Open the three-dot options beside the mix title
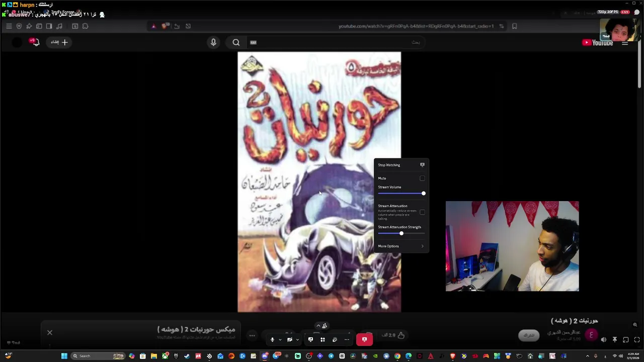Image resolution: width=644 pixels, height=362 pixels. click(252, 335)
